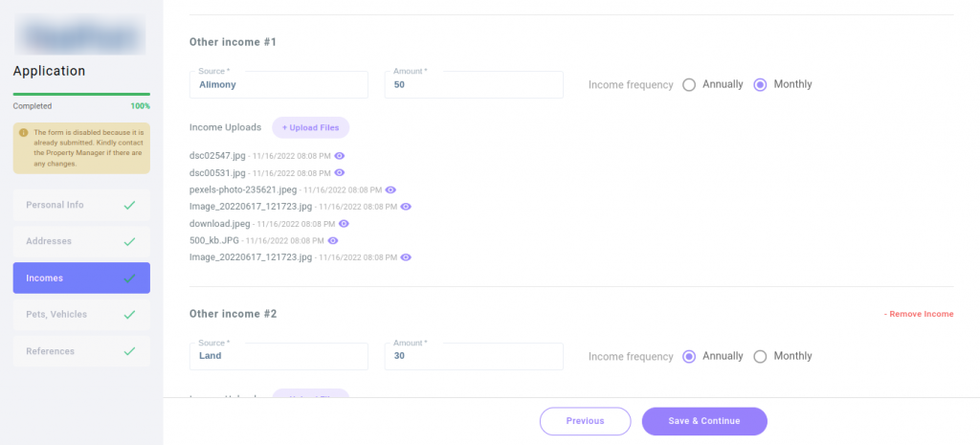Click the eye icon beside download.jpeg

tap(344, 224)
